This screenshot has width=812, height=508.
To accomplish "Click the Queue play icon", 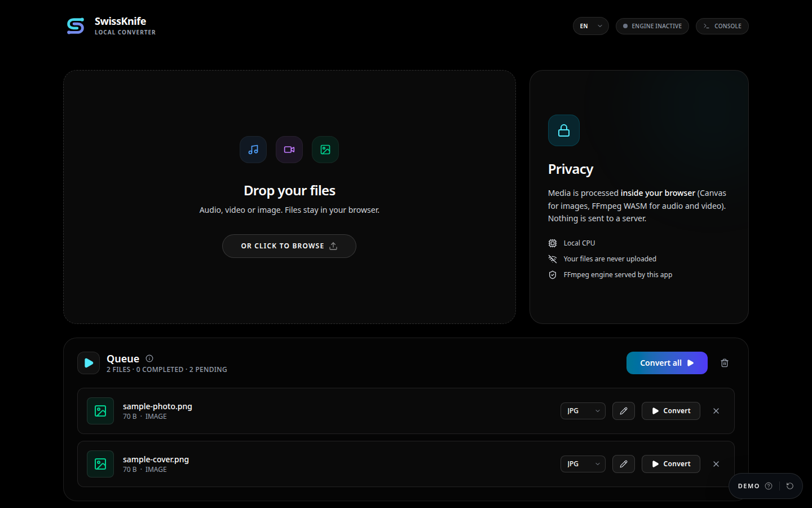I will 89,363.
